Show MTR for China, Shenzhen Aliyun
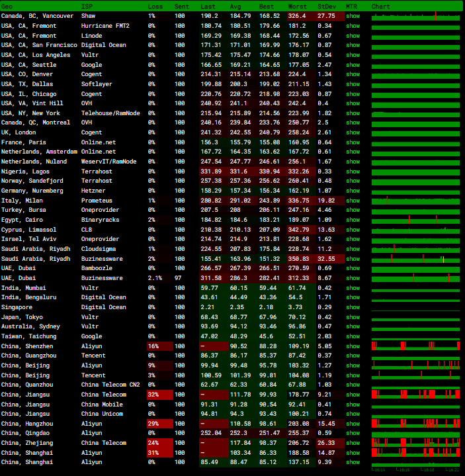 tap(353, 346)
